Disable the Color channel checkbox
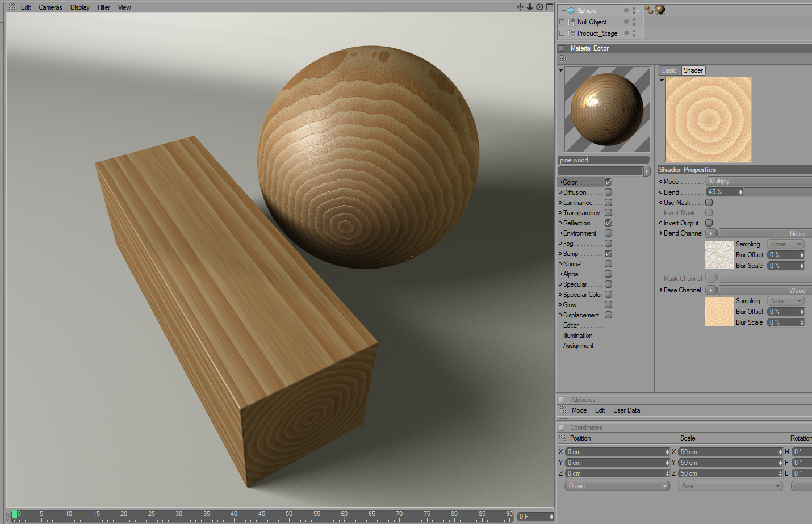The width and height of the screenshot is (812, 524). tap(608, 182)
